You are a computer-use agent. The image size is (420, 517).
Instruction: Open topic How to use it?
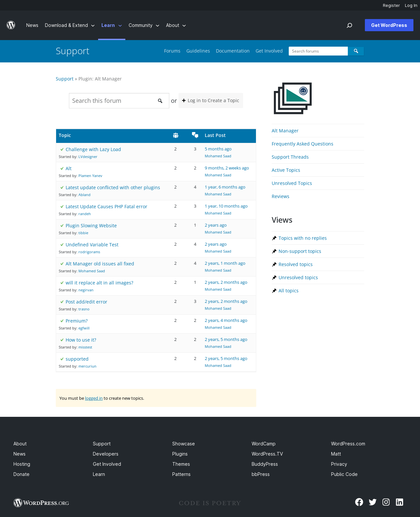(81, 340)
